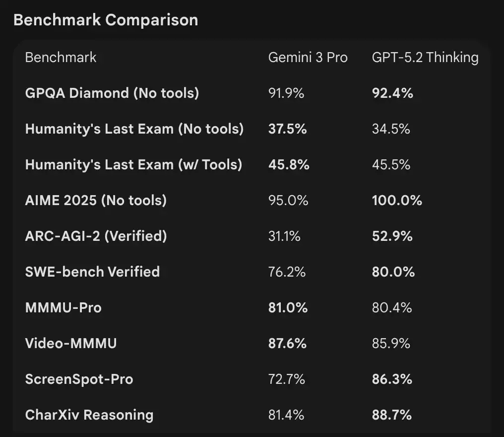Click the 45.5% score cell
This screenshot has height=437, width=504.
391,165
